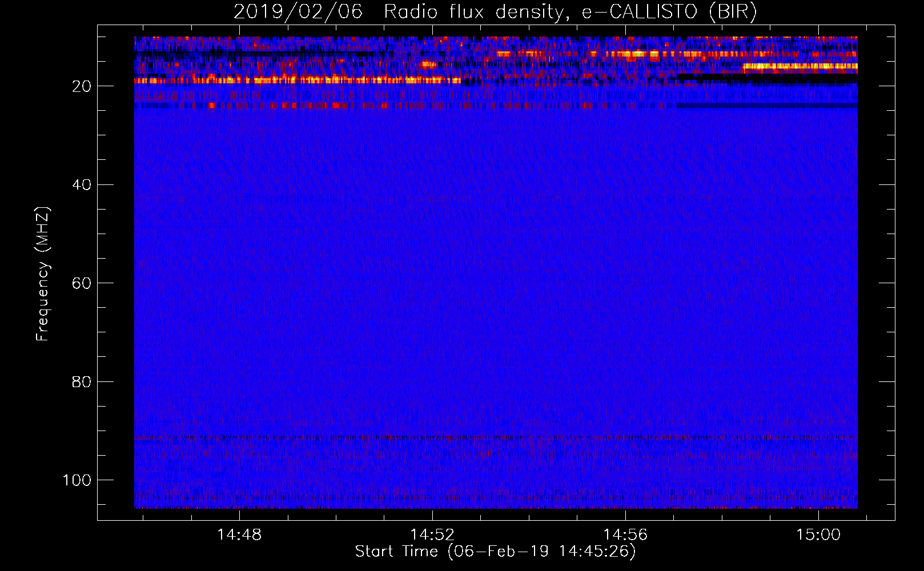Screen dimensions: 924x571
Task: Select the '14:52' time tick label
Action: (x=432, y=534)
